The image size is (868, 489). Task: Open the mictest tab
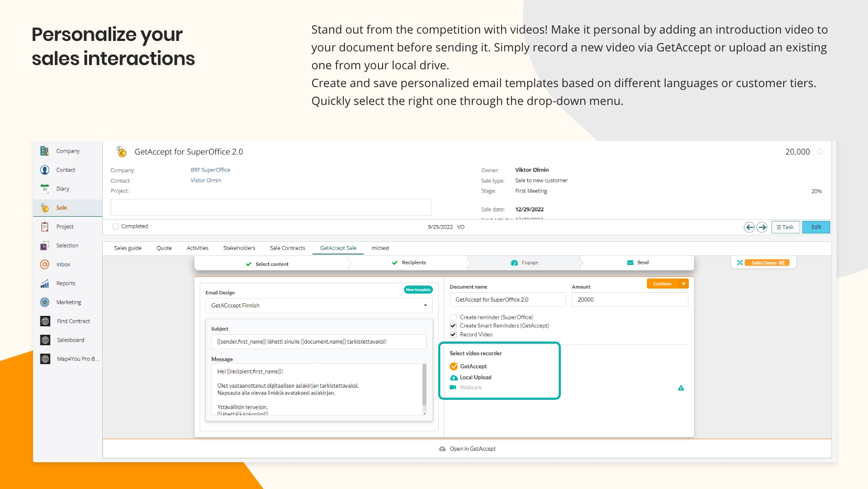pos(380,248)
